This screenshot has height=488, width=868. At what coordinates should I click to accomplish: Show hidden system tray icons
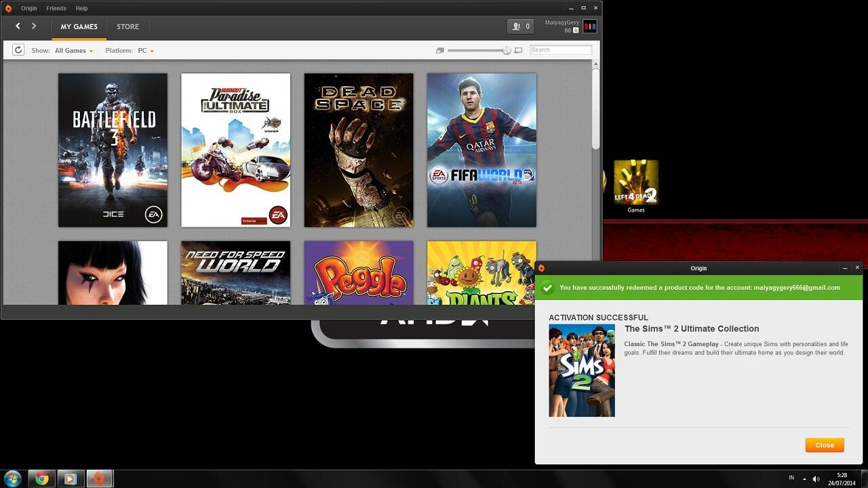tap(804, 479)
